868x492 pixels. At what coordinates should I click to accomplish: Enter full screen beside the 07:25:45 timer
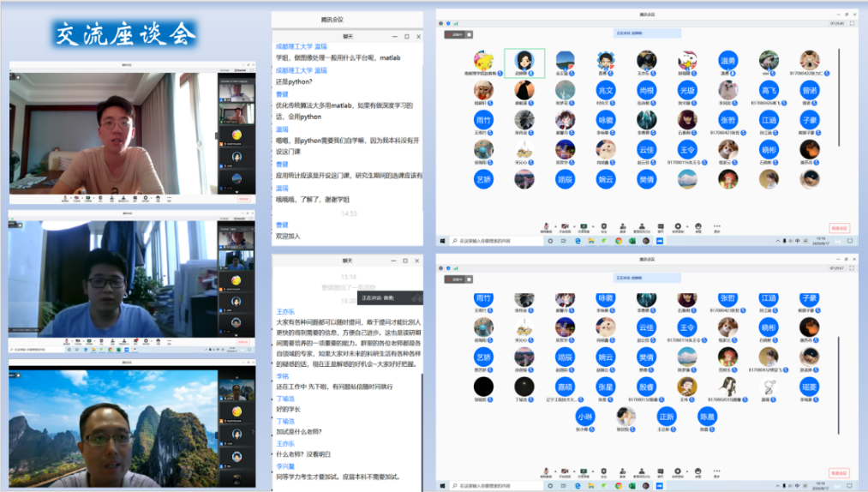[x=853, y=23]
